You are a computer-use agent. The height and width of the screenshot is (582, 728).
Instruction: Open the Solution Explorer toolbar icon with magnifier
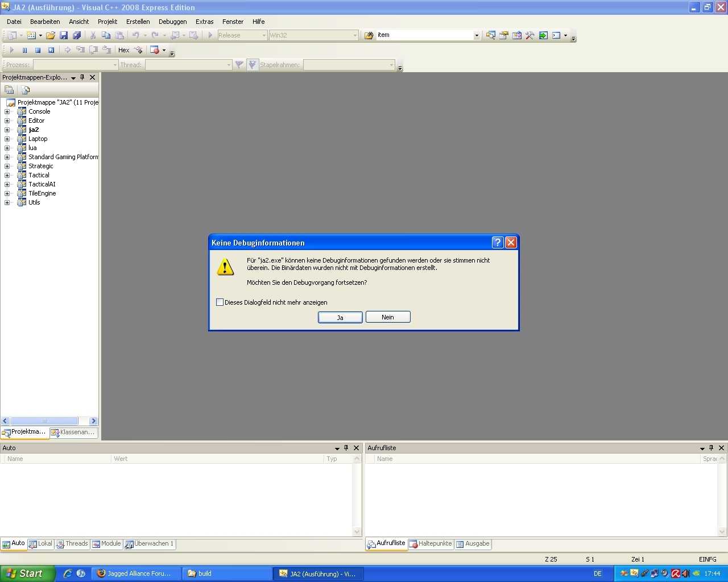[x=491, y=35]
